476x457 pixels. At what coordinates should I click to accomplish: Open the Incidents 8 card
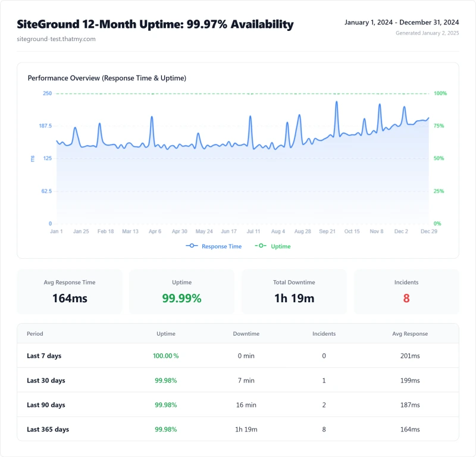pos(406,292)
